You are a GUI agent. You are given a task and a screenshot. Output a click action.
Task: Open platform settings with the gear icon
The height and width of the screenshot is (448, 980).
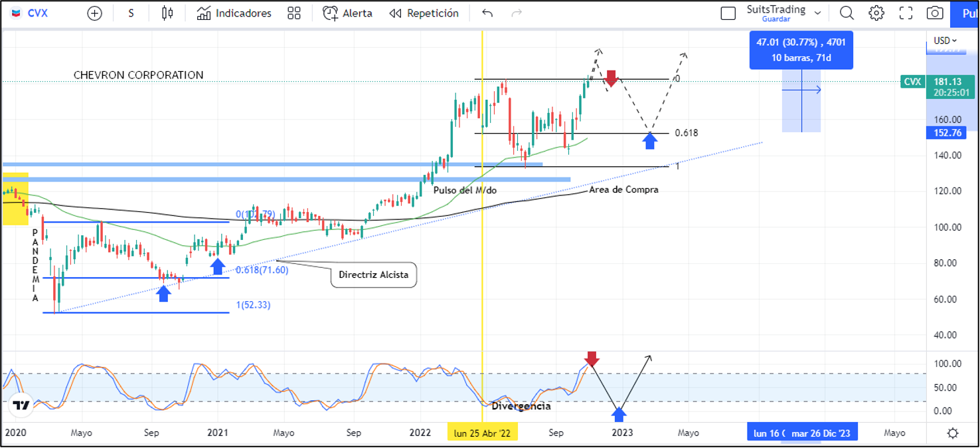click(876, 13)
